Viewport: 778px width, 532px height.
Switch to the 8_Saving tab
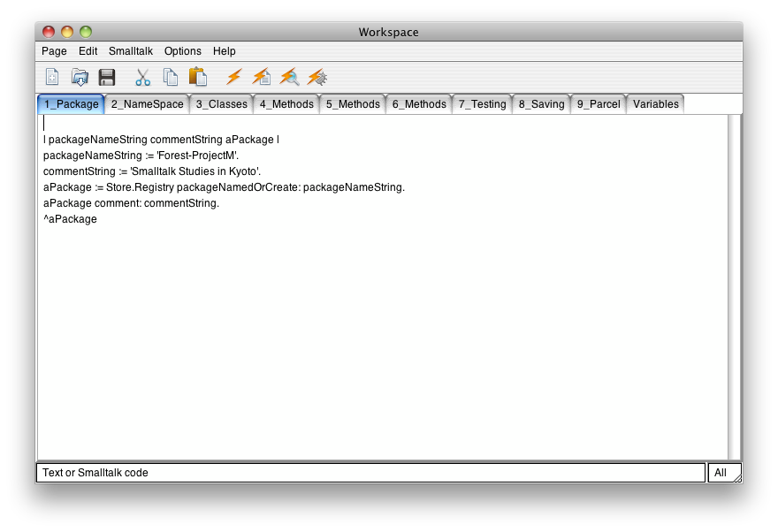tap(541, 104)
